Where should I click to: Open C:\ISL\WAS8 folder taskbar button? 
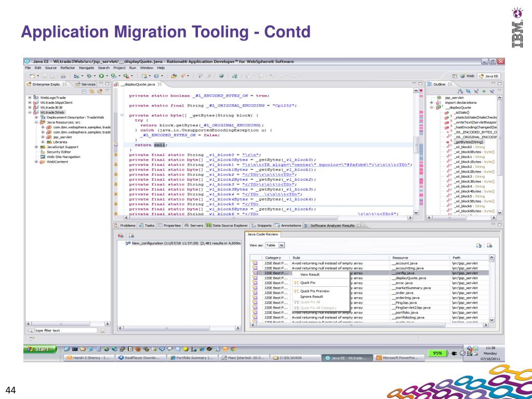tap(295, 357)
